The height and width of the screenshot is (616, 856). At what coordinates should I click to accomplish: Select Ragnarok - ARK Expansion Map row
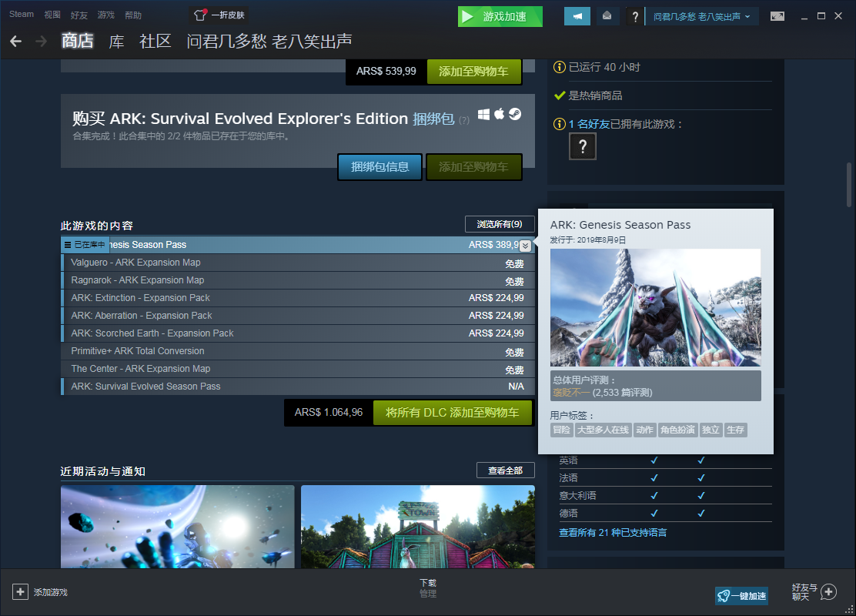(298, 280)
